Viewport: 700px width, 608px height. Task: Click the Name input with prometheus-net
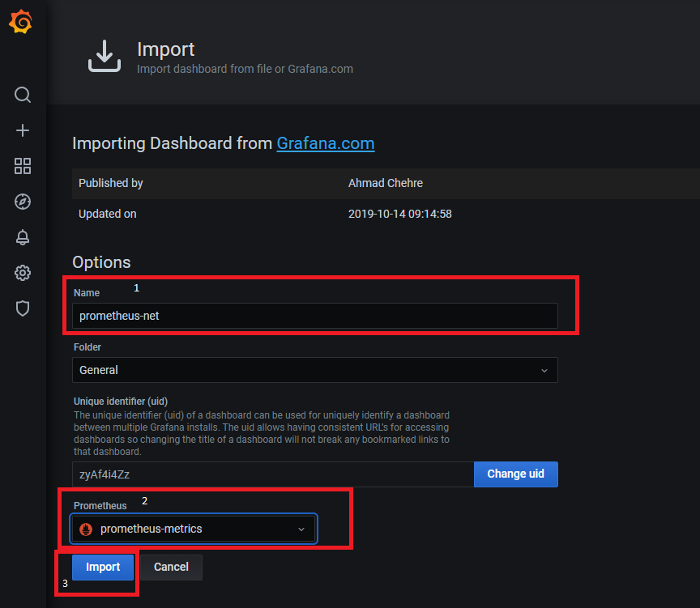click(x=314, y=316)
